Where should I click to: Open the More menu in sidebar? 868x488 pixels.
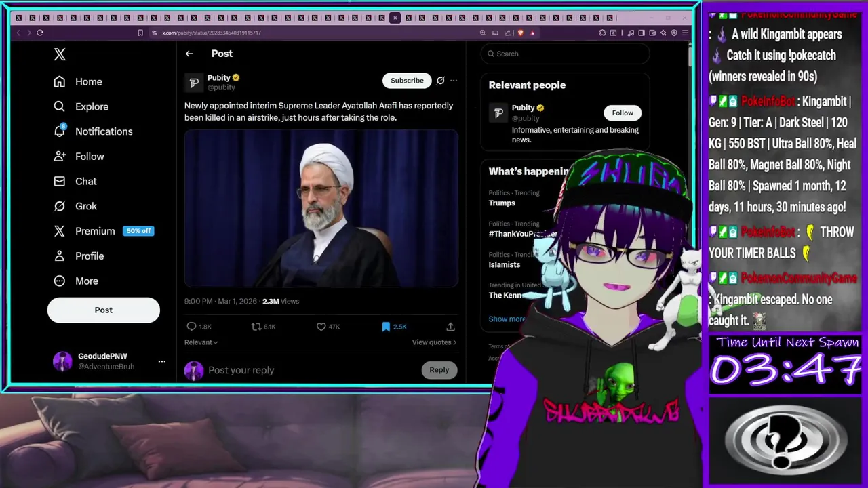point(76,281)
